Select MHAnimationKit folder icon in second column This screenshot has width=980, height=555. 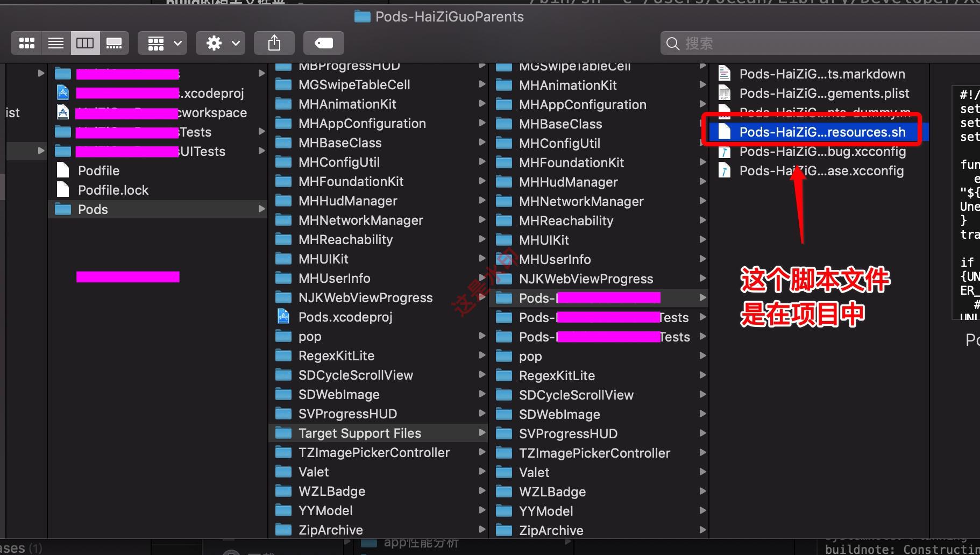pos(283,104)
